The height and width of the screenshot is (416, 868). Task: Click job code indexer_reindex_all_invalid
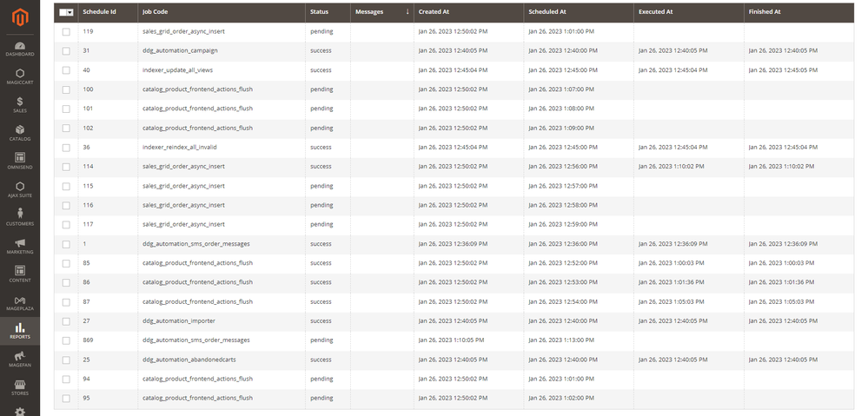(179, 147)
